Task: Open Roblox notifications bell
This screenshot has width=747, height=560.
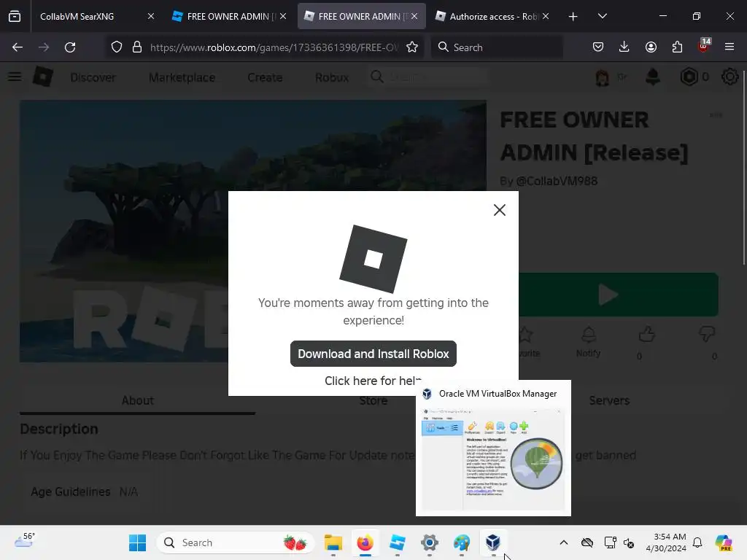Action: [653, 77]
